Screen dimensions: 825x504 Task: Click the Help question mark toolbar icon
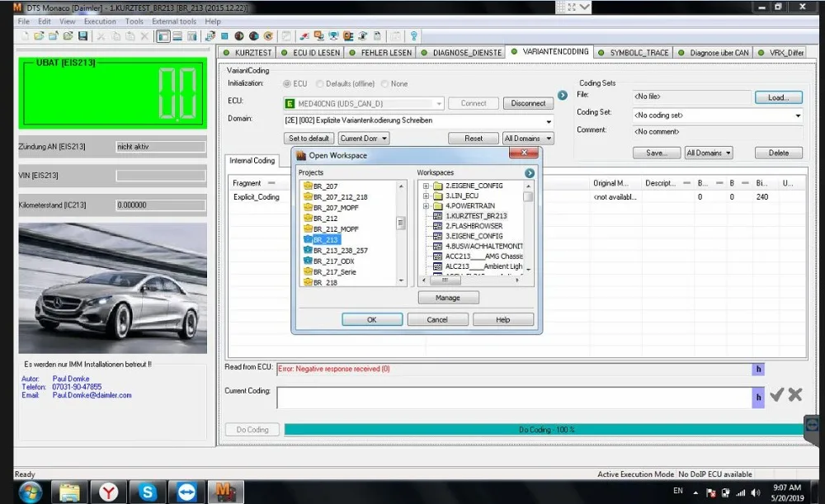(413, 36)
